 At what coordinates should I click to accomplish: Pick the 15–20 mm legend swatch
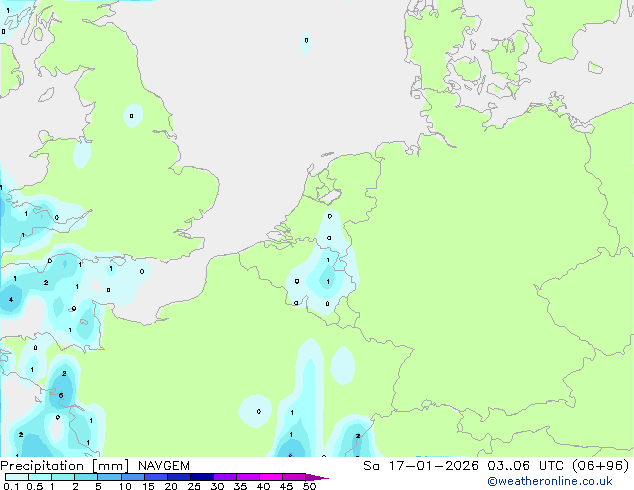155,477
